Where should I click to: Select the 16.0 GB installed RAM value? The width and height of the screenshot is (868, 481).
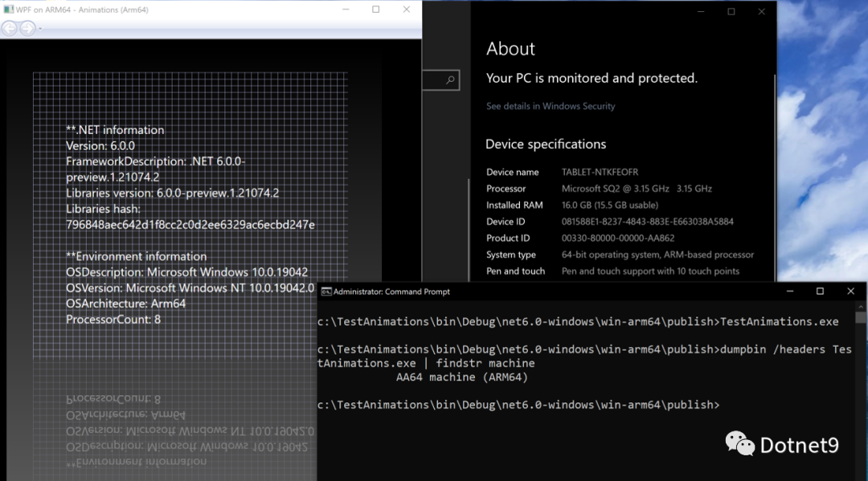click(x=609, y=205)
